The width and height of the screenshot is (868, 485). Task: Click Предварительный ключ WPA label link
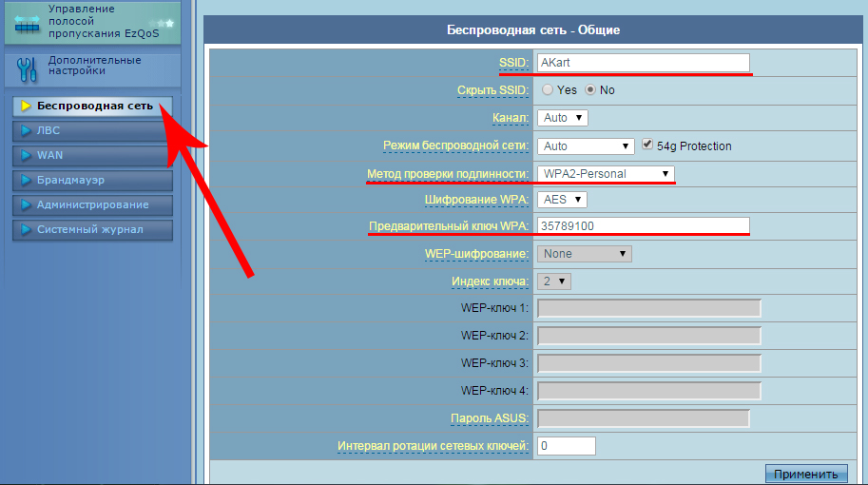pos(449,226)
